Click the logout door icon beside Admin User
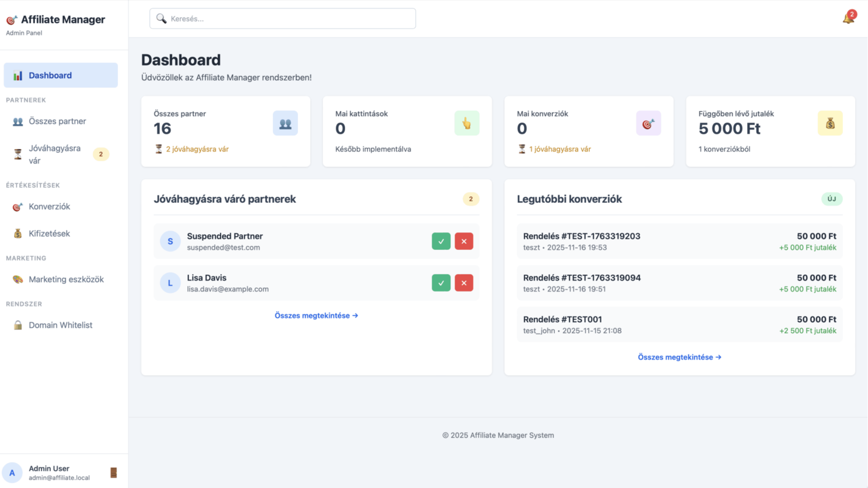 [x=113, y=473]
